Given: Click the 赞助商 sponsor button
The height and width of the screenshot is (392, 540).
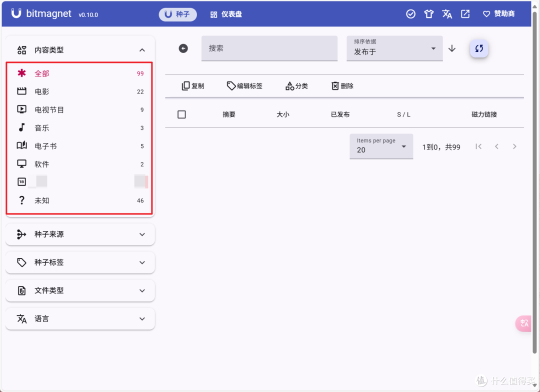Looking at the screenshot, I should click(x=499, y=14).
